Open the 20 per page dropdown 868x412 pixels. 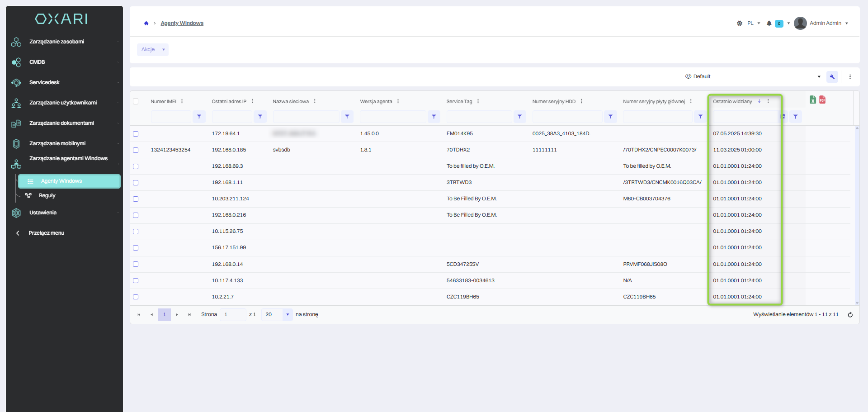277,315
